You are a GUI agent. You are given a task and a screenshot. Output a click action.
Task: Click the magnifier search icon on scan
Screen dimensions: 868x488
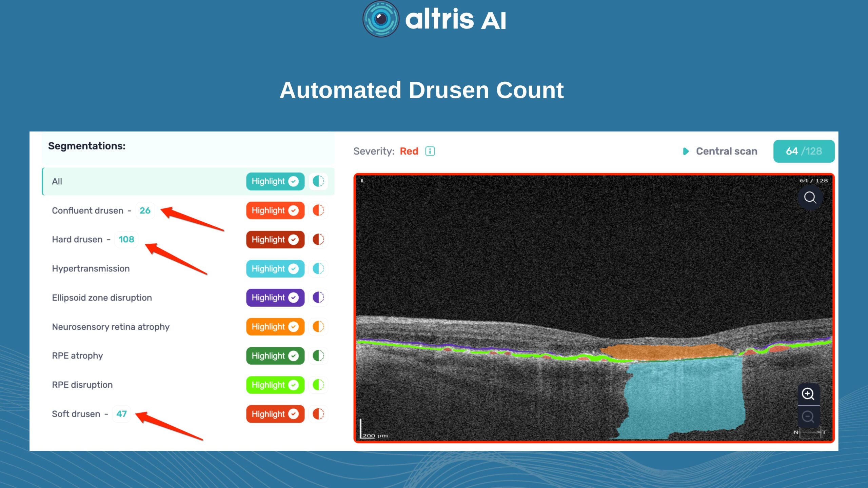click(810, 198)
